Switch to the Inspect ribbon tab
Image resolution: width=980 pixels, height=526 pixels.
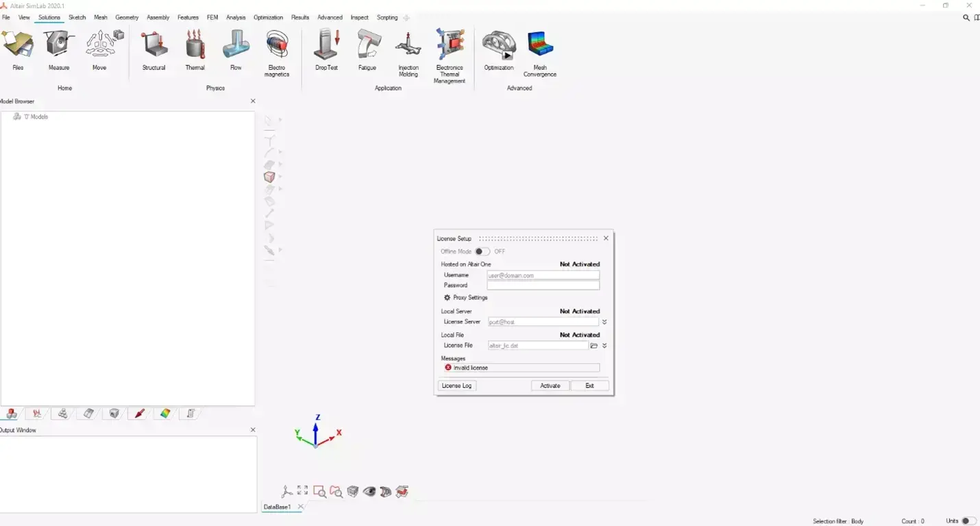(359, 18)
